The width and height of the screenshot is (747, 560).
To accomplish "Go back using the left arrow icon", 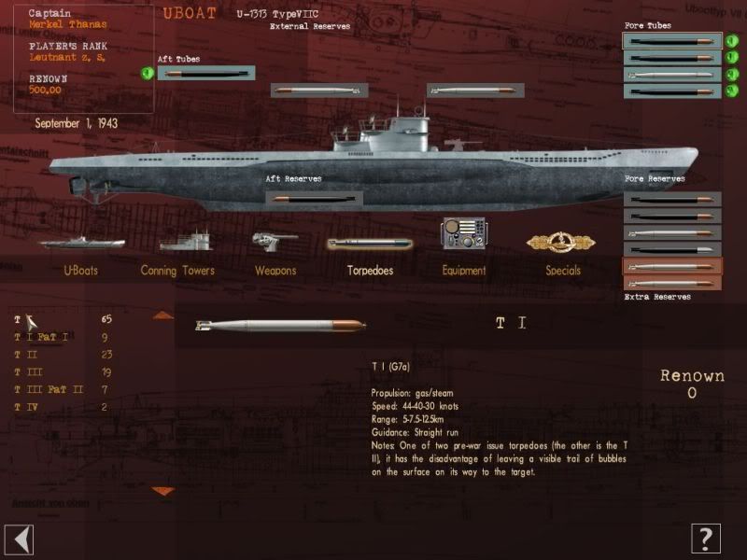I will coord(19,539).
